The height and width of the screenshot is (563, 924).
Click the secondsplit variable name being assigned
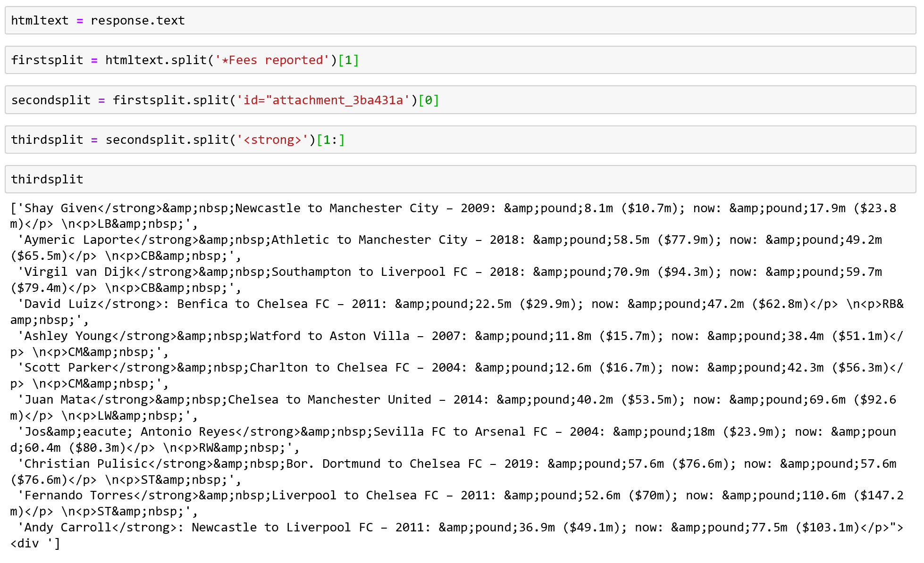(50, 100)
